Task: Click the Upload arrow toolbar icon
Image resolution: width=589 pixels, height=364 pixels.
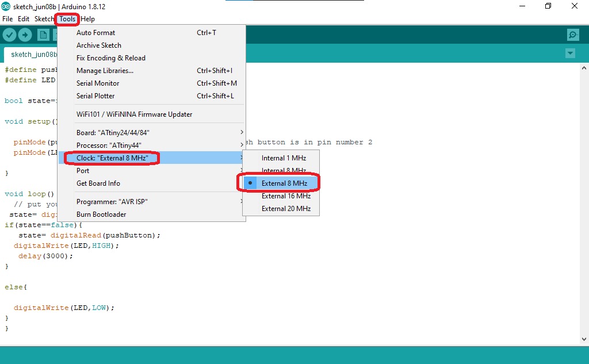Action: point(25,35)
